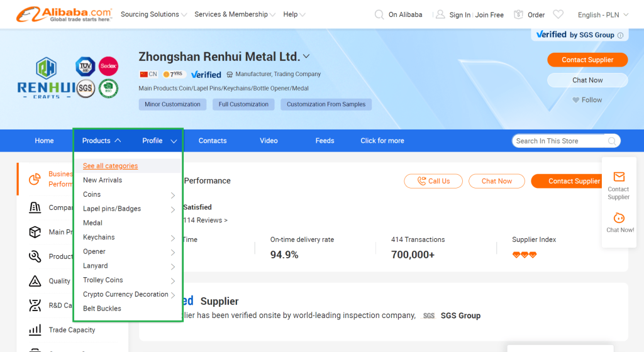Click the Trade Capacity bar chart icon
This screenshot has height=352, width=644.
coord(35,330)
